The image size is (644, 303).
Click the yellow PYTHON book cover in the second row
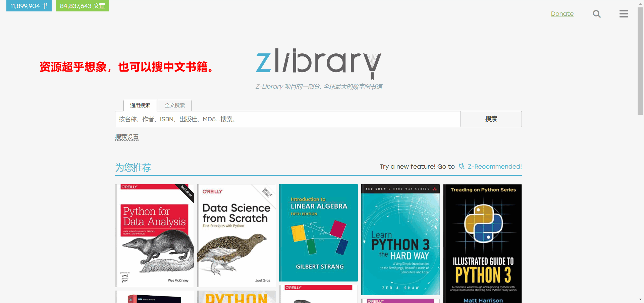click(x=236, y=297)
